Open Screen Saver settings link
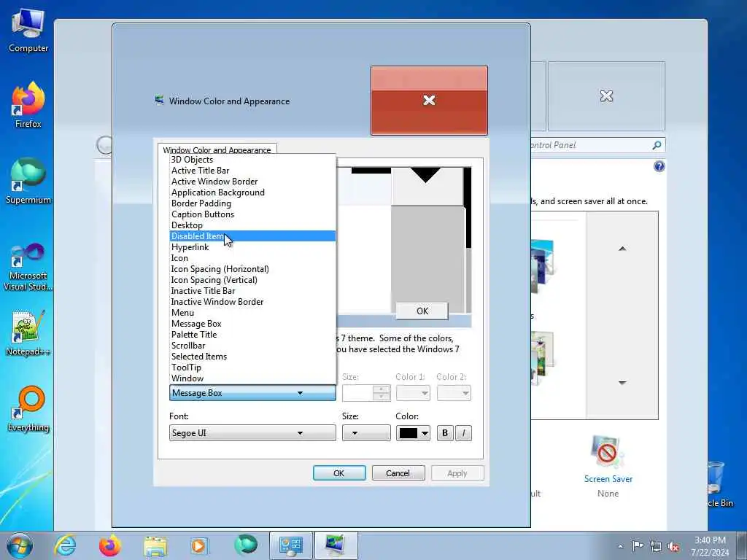This screenshot has width=747, height=560. pos(608,479)
